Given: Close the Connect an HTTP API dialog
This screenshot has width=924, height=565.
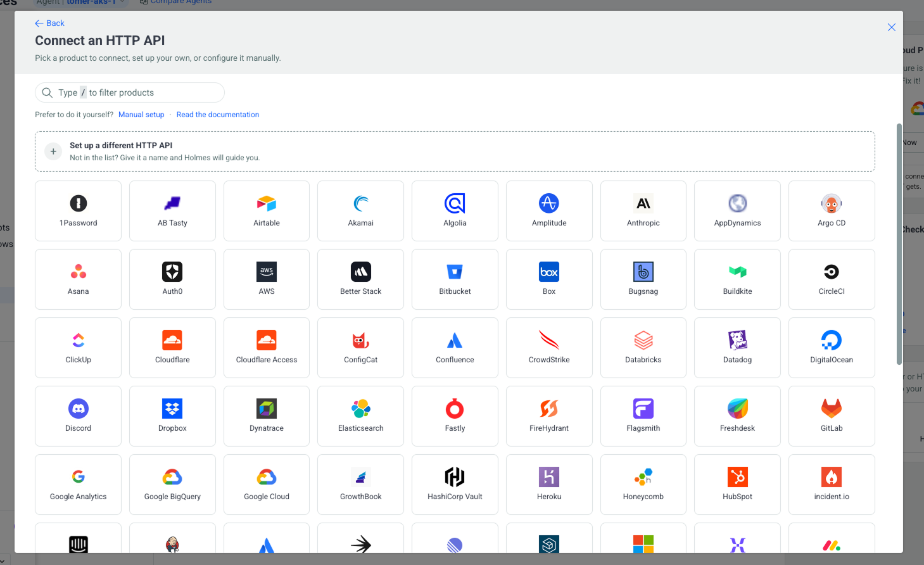Looking at the screenshot, I should 892,27.
